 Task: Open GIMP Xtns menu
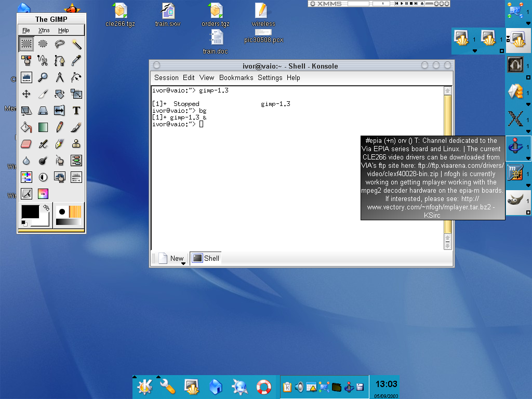(44, 30)
